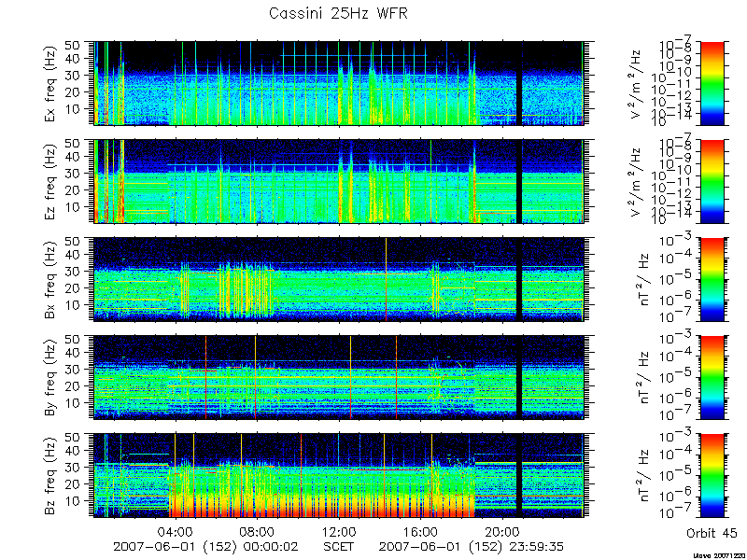Click the Bx spectrogram panel
The width and height of the screenshot is (747, 560).
tap(339, 279)
